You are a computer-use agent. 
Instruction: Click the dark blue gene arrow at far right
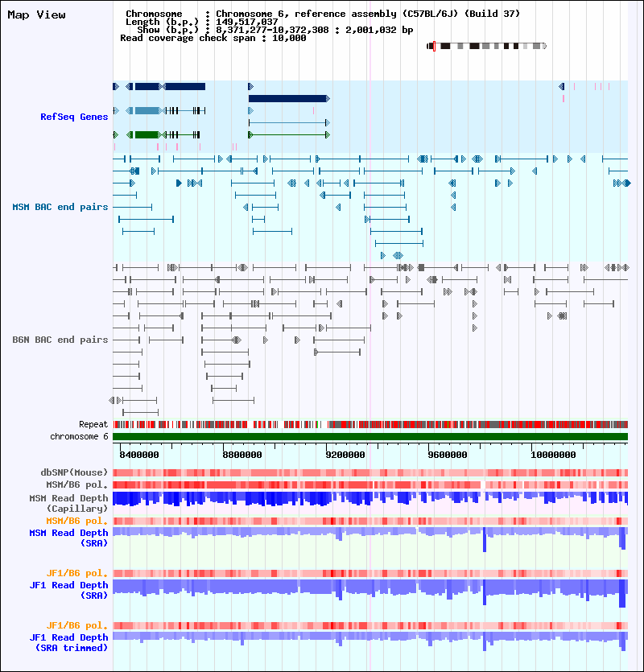click(x=561, y=87)
